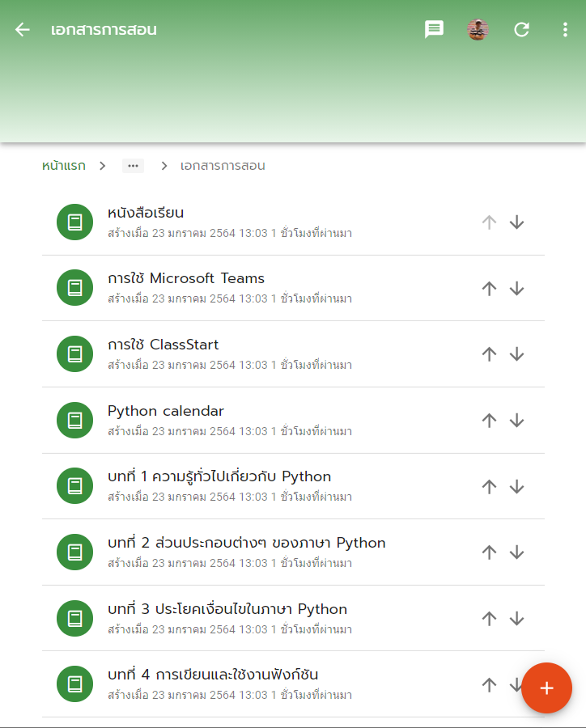The height and width of the screenshot is (728, 586).
Task: Click the book icon for บทที่ 4
Action: coord(74,684)
